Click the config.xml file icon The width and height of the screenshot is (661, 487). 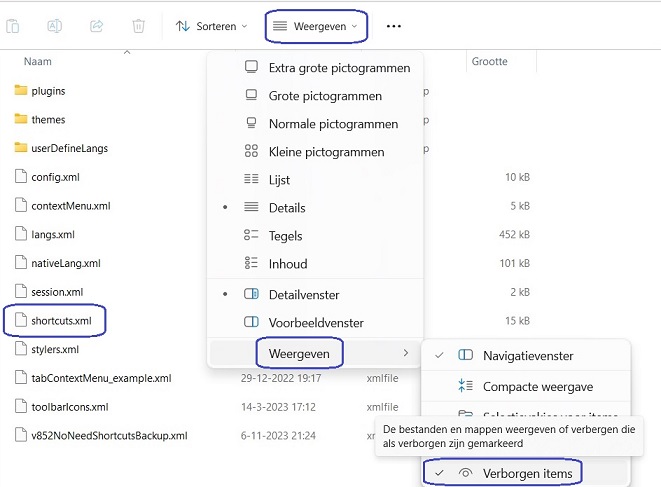pyautogui.click(x=22, y=177)
